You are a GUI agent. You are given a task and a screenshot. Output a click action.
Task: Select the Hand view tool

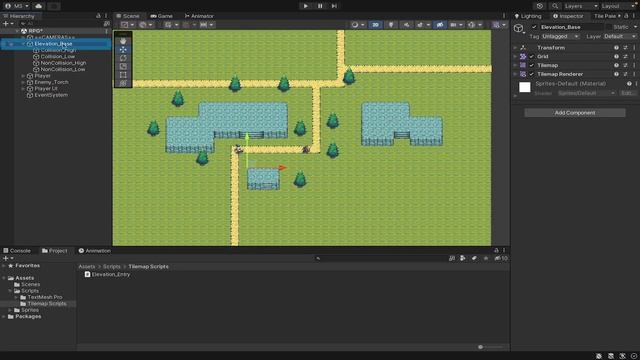(123, 41)
